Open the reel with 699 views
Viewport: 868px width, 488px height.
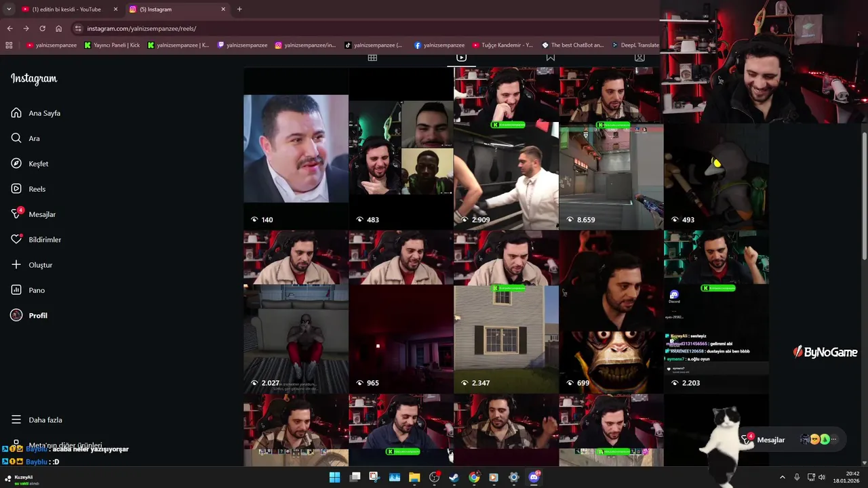611,312
